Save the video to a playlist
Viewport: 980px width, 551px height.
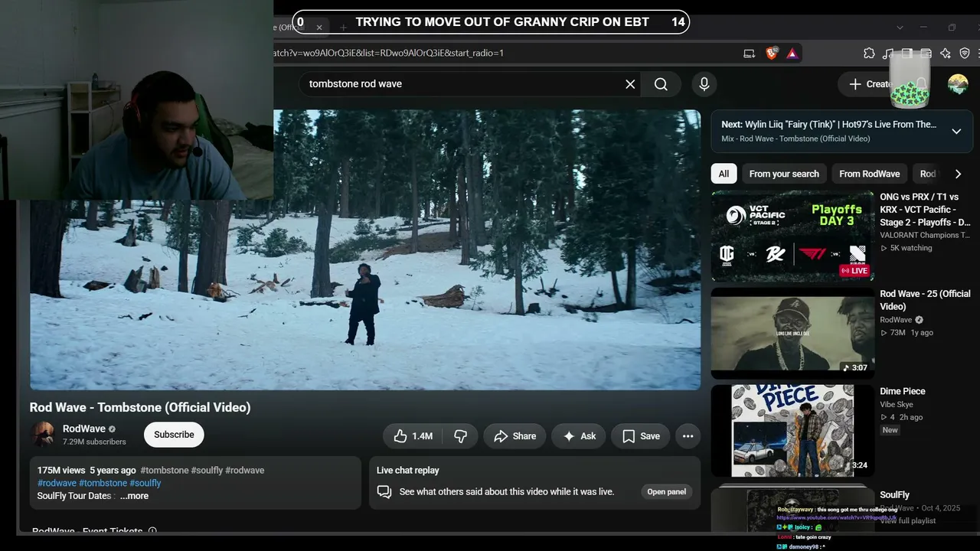pos(641,436)
